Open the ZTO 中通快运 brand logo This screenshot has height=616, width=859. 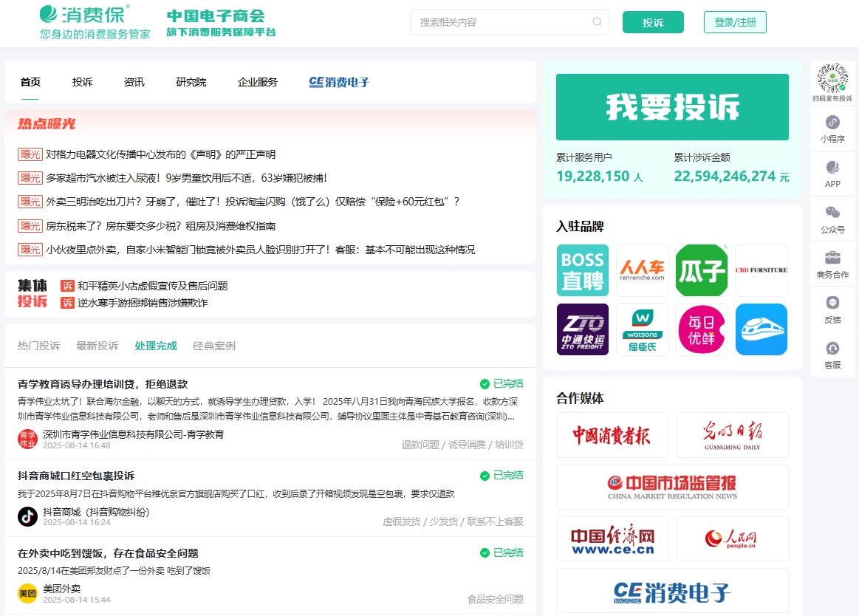(582, 329)
